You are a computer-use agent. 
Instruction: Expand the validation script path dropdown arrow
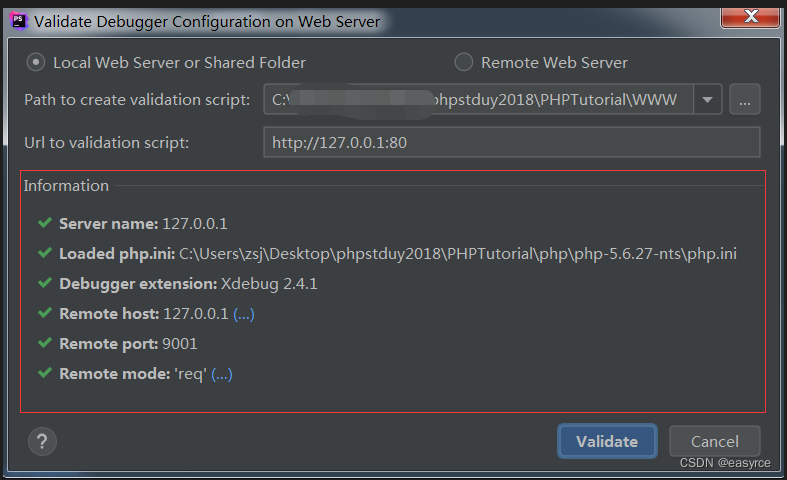pos(708,100)
